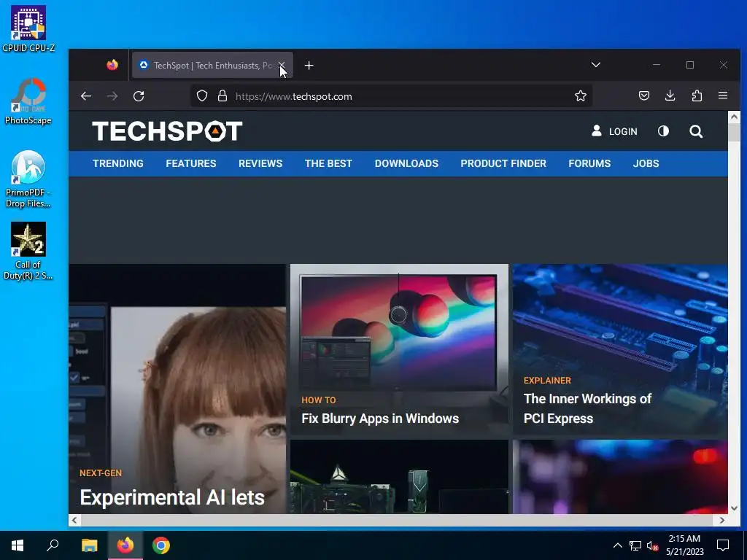Bookmark this page with the star

pos(580,96)
